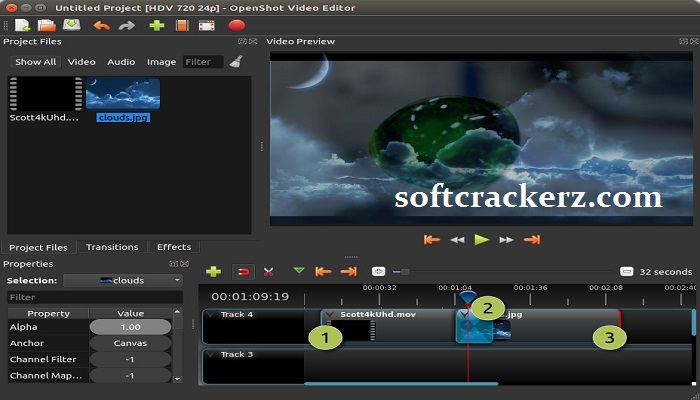Undock the Video Preview panel
This screenshot has width=700, height=400.
pos(683,42)
